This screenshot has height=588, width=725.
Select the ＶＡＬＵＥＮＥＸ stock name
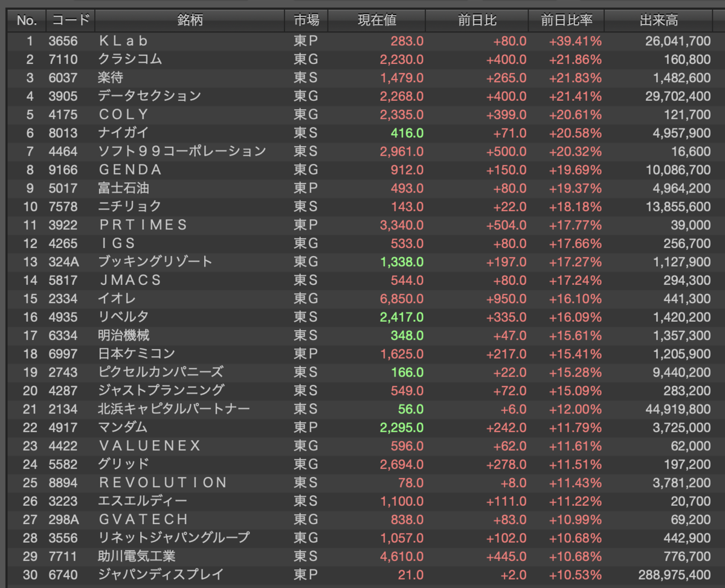click(x=149, y=446)
